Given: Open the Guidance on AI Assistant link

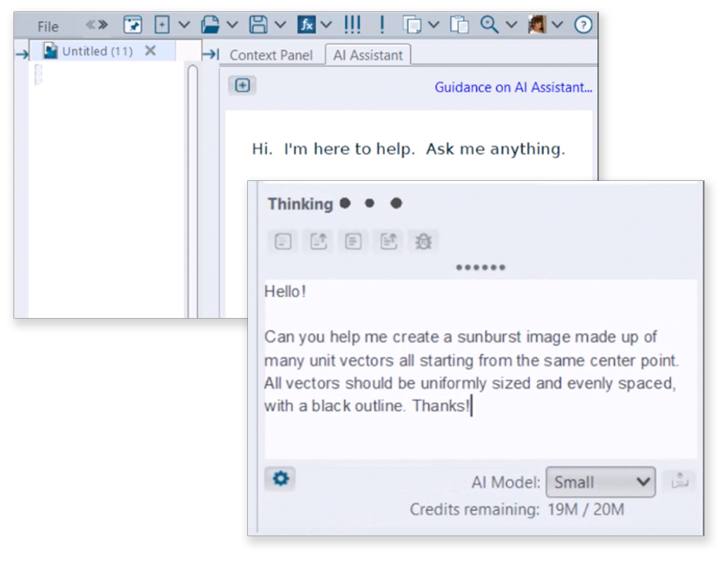Looking at the screenshot, I should coord(512,88).
